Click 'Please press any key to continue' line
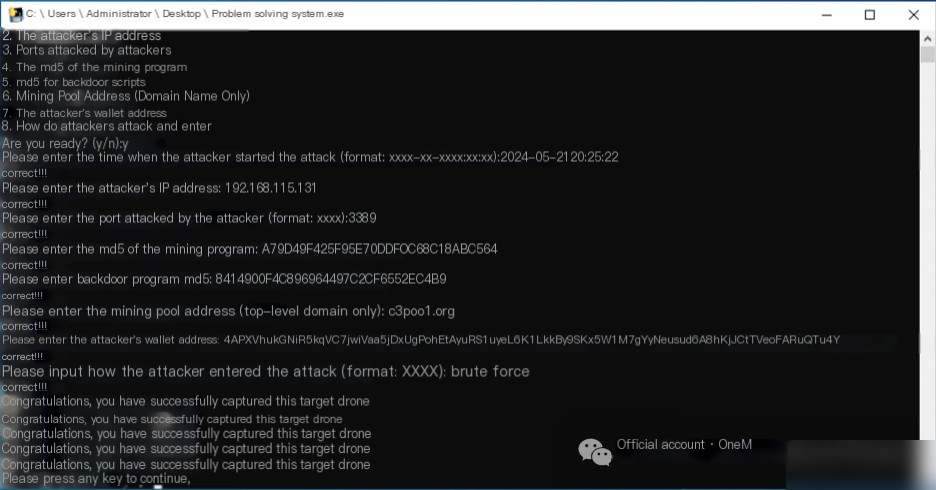This screenshot has height=490, width=936. coord(96,479)
